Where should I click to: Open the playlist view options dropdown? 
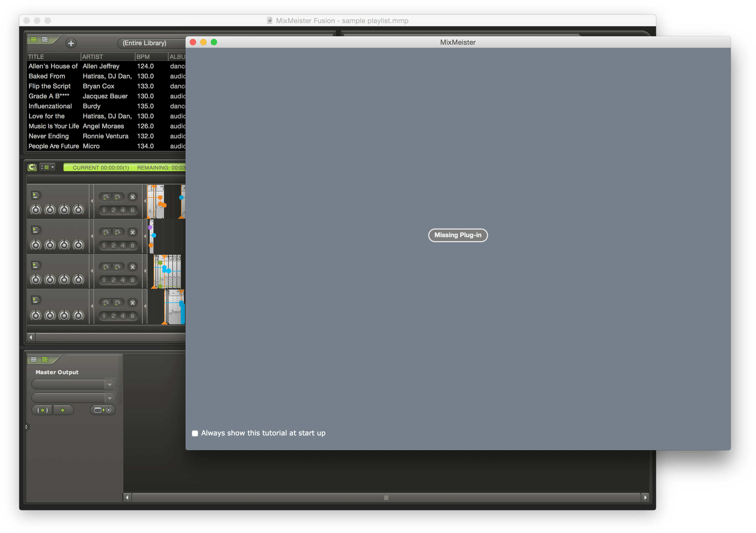coord(47,167)
